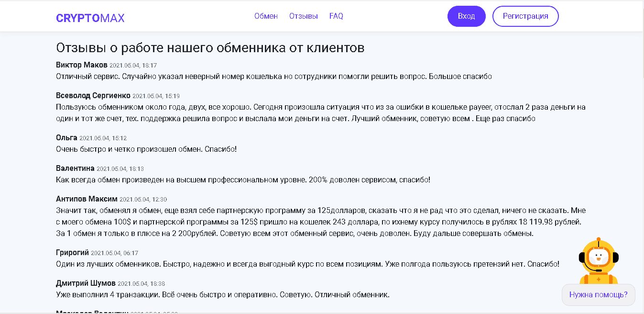Click the CRYPTOMAX logo
This screenshot has height=314, width=644.
point(90,18)
